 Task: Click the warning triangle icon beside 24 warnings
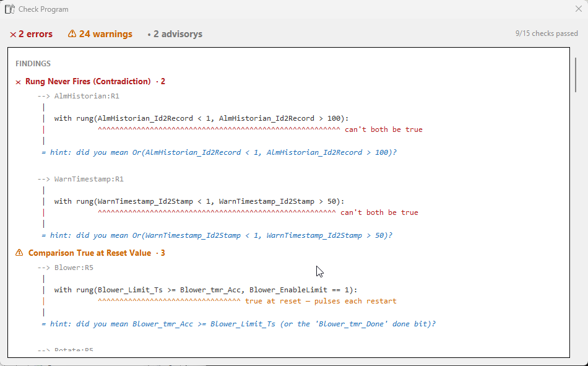pyautogui.click(x=72, y=34)
